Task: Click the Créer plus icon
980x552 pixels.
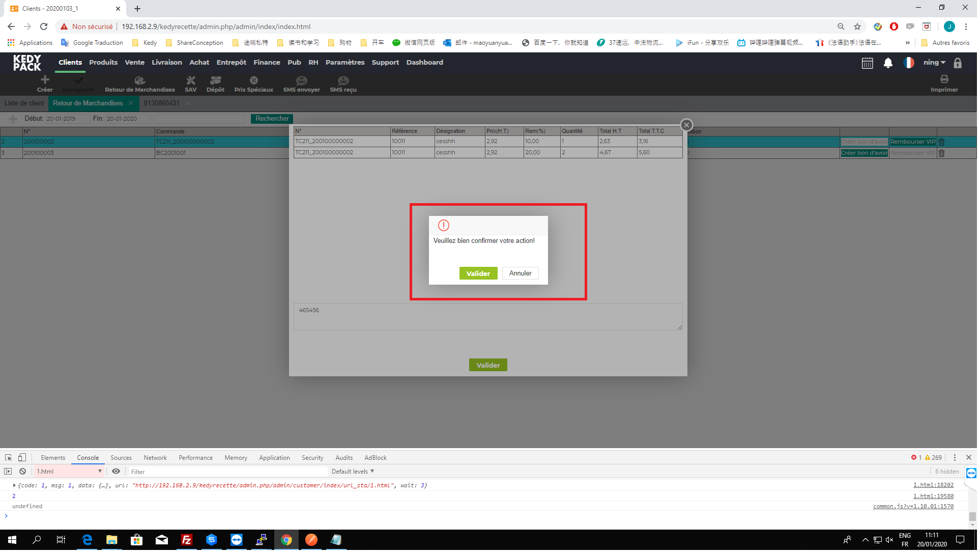Action: click(45, 80)
